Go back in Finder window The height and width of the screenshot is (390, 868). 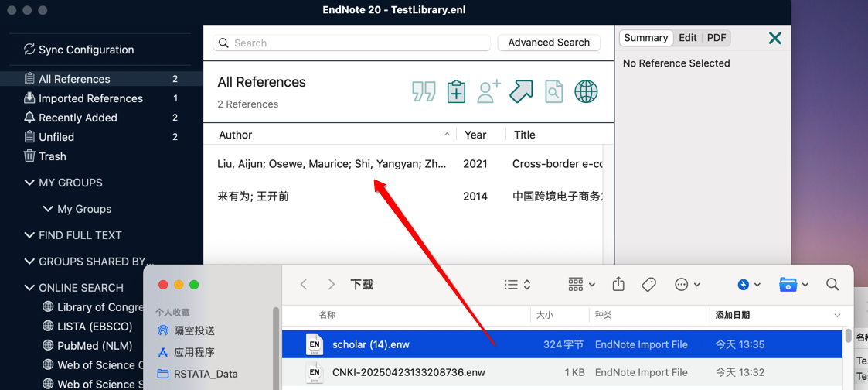pos(303,285)
